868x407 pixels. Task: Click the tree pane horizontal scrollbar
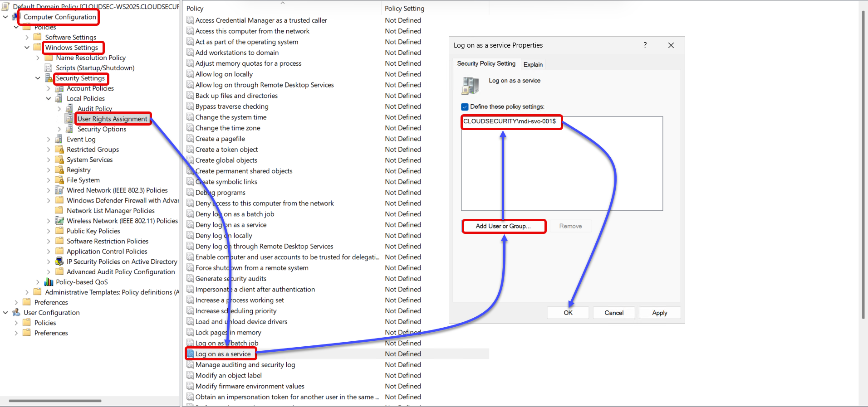(55, 401)
